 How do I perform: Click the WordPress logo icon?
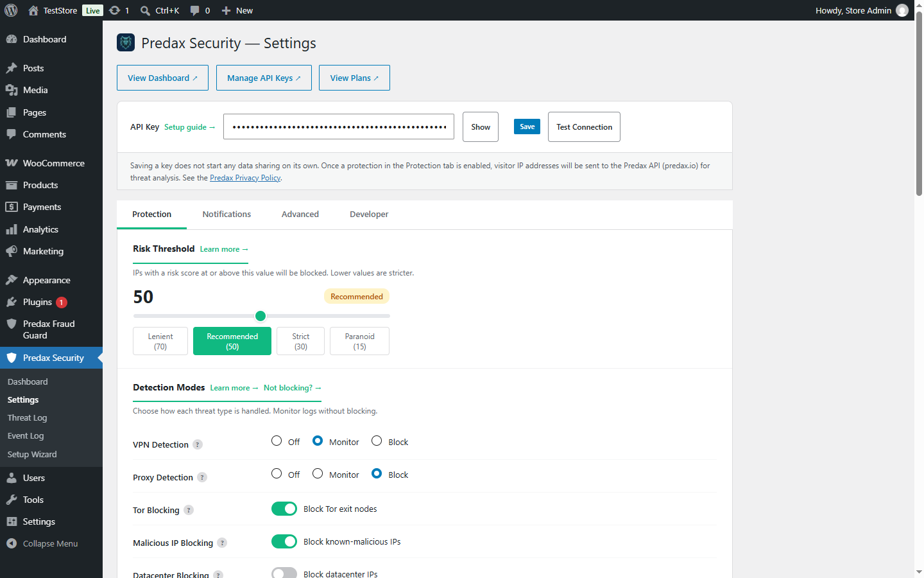tap(11, 10)
